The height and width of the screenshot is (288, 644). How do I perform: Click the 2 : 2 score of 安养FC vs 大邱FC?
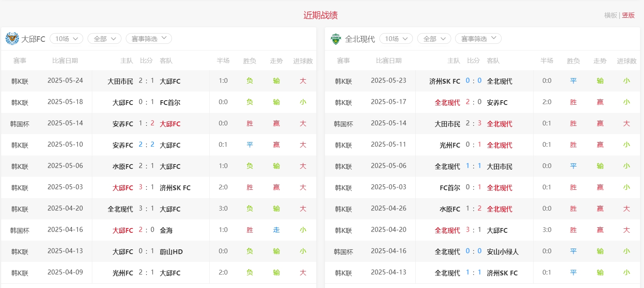[x=146, y=145]
